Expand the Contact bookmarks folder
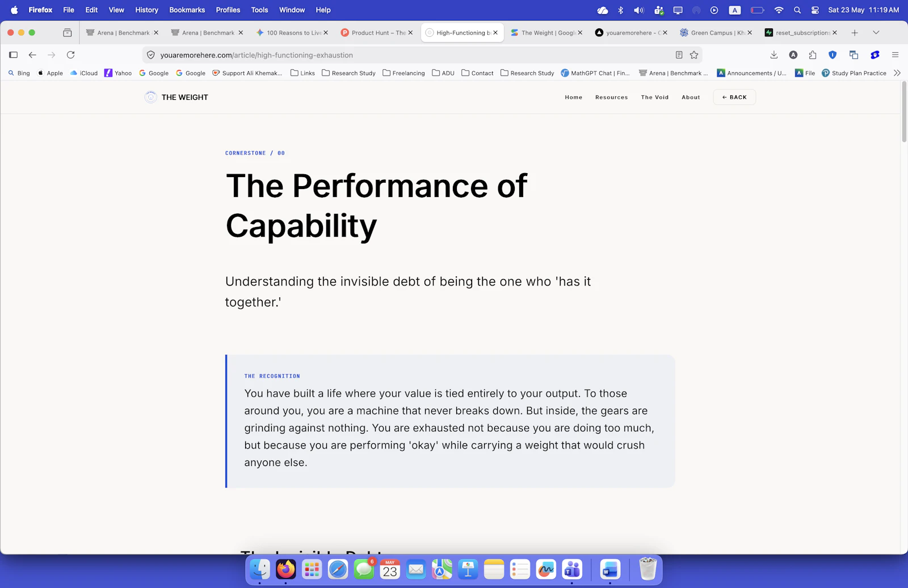The height and width of the screenshot is (588, 908). pyautogui.click(x=477, y=73)
